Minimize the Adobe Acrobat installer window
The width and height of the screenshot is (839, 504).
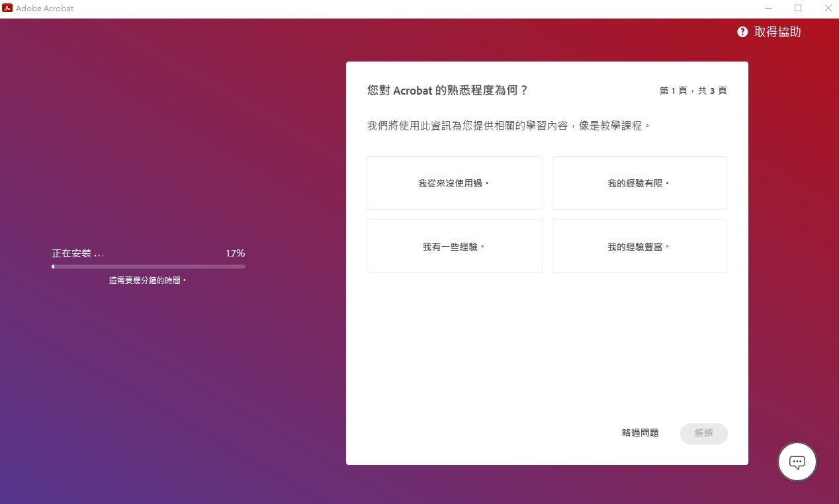(768, 9)
